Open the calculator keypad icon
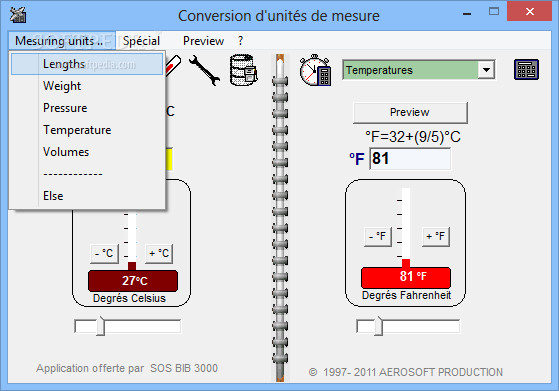The height and width of the screenshot is (391, 559). [x=526, y=70]
